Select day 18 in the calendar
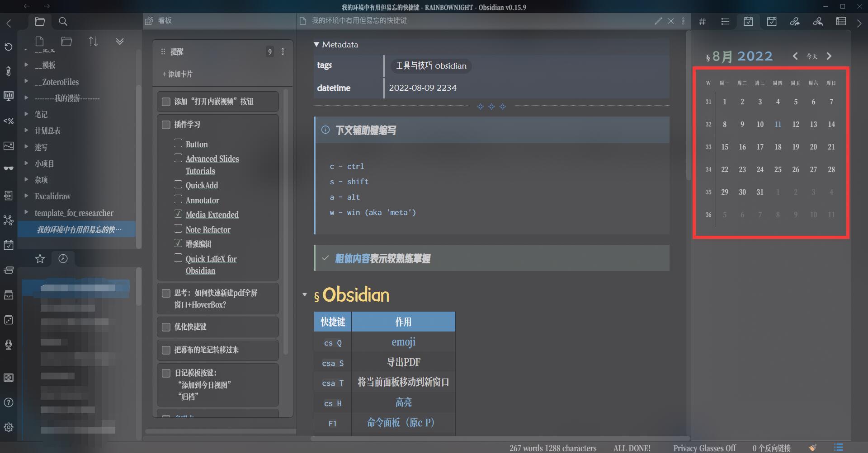The height and width of the screenshot is (453, 868). pyautogui.click(x=778, y=147)
